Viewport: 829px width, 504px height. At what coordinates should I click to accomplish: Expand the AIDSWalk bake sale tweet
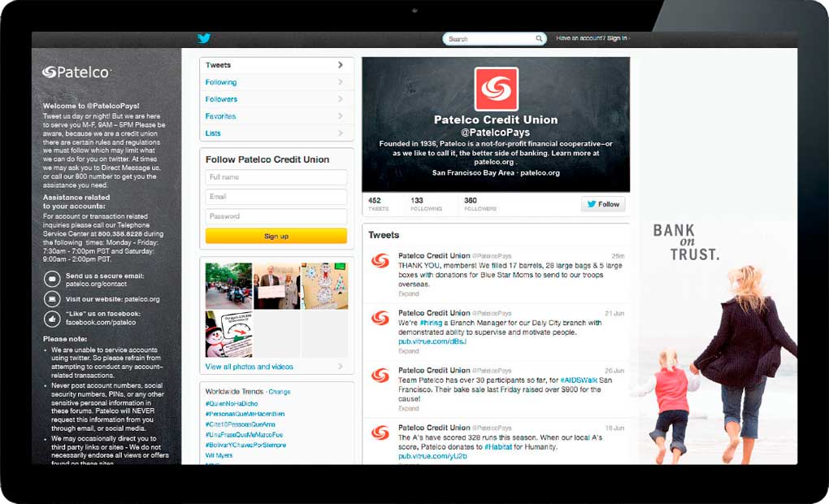pos(408,408)
